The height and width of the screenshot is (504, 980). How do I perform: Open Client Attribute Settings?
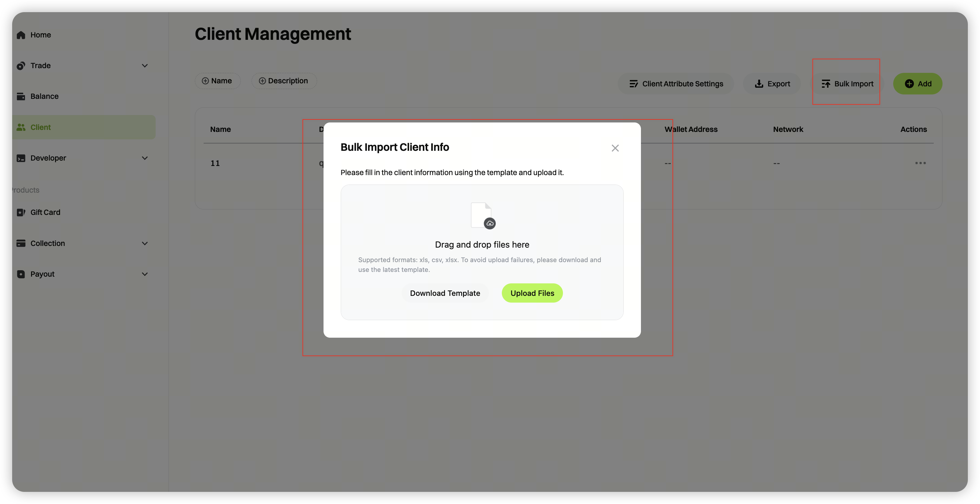676,84
